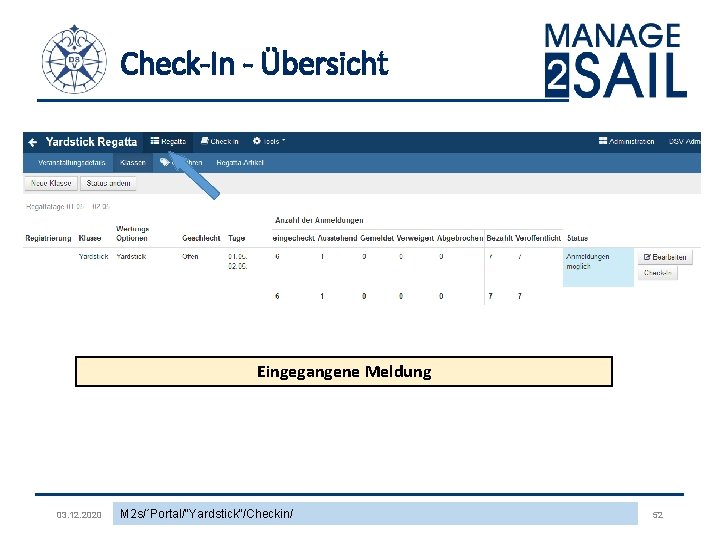Click the Status ändern button
This screenshot has width=720, height=540.
coord(108,183)
